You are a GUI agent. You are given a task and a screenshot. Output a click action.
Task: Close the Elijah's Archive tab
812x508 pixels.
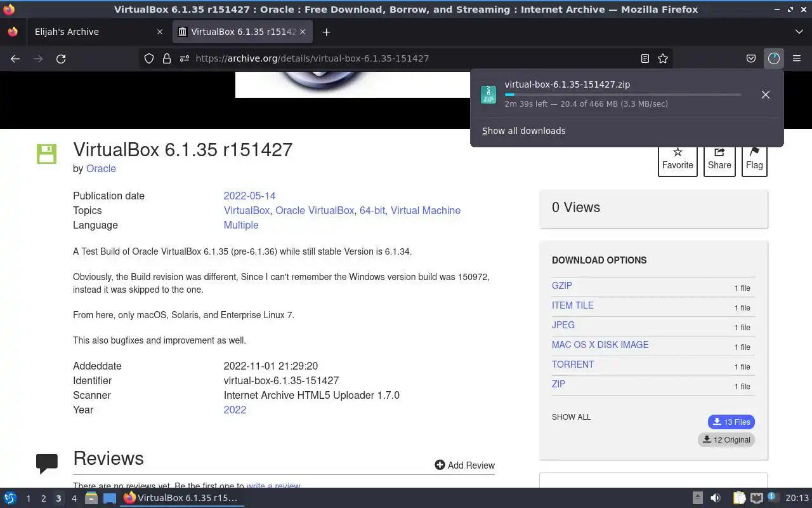(x=160, y=32)
